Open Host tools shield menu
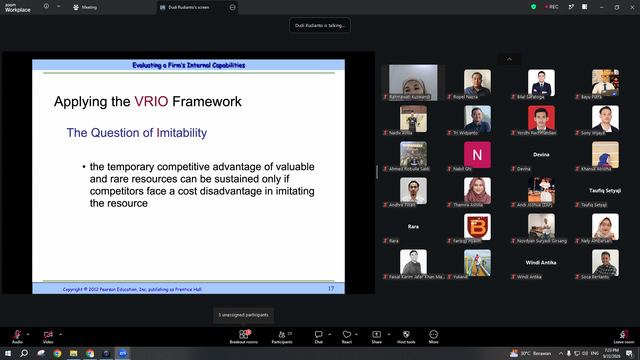The height and width of the screenshot is (360, 640). (406, 337)
